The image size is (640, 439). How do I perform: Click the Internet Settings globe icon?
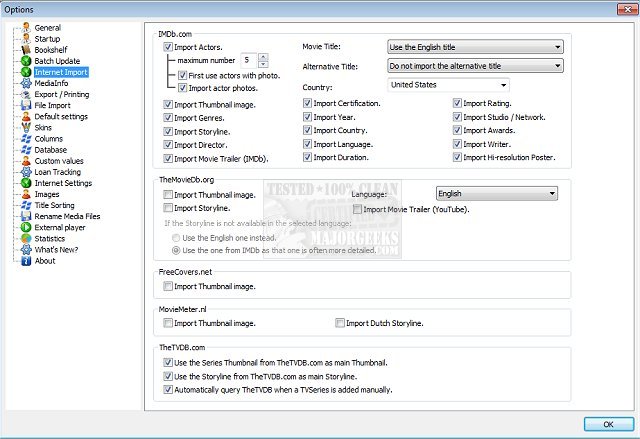click(x=26, y=183)
